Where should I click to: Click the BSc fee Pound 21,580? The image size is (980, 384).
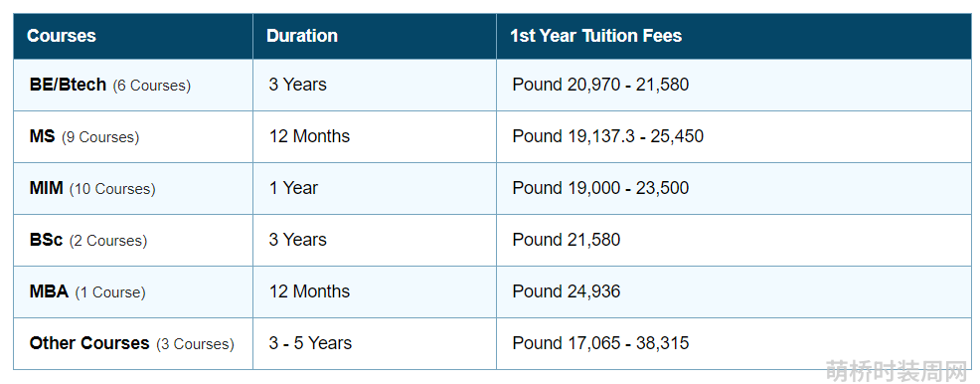coord(566,240)
